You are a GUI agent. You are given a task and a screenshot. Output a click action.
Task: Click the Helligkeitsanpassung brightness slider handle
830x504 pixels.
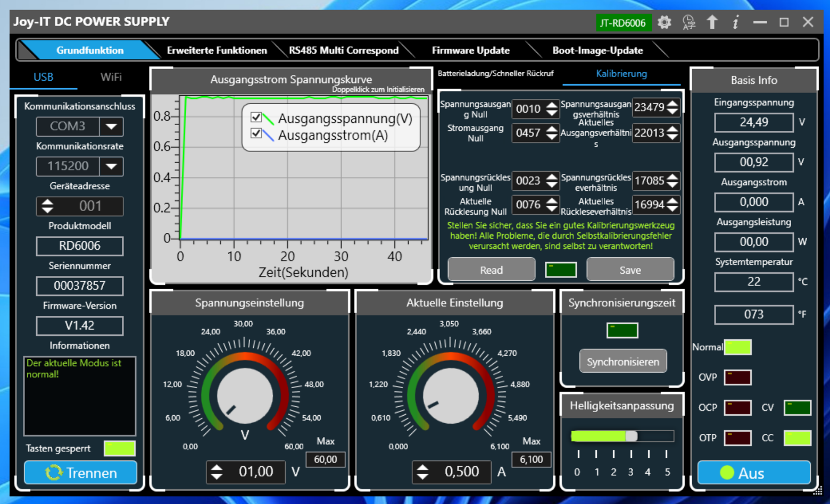[x=631, y=436]
